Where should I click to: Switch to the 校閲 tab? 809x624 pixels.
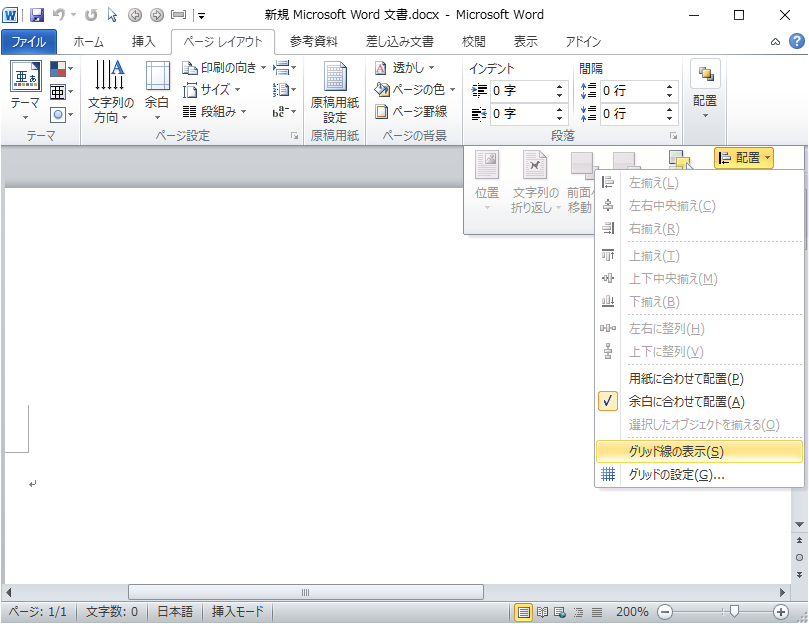click(x=474, y=42)
